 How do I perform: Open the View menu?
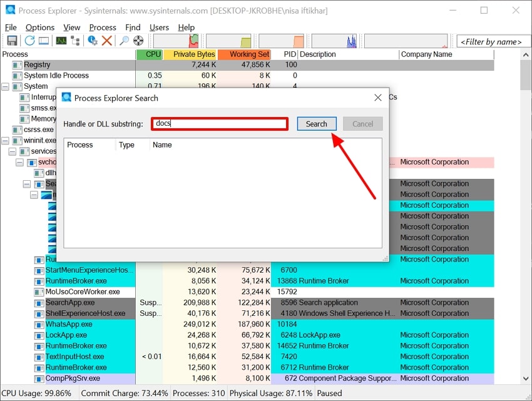[x=71, y=28]
